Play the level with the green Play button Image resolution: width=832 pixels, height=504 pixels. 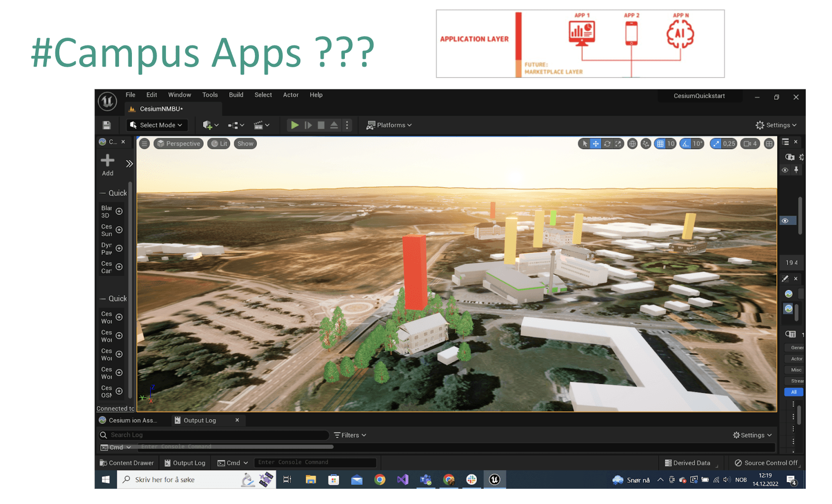[x=294, y=125]
